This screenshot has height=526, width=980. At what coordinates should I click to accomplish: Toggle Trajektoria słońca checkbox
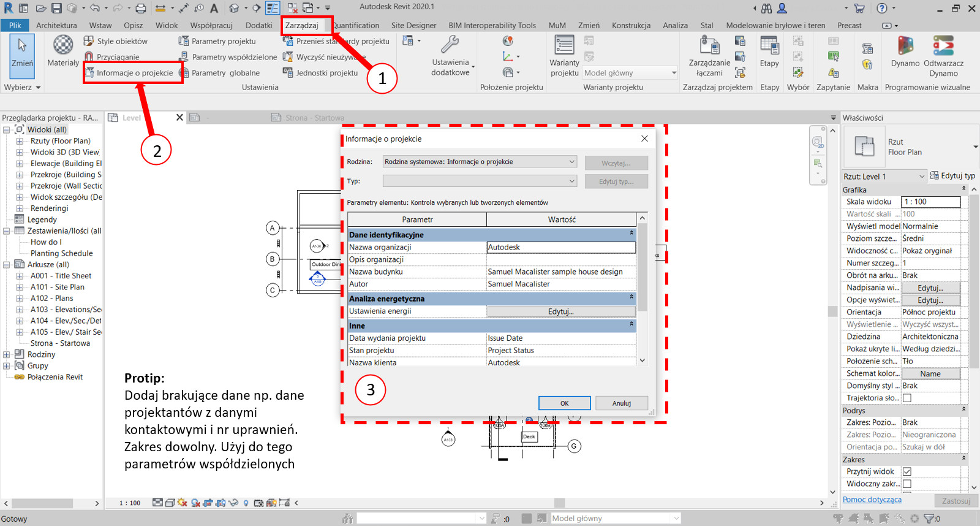click(x=907, y=398)
